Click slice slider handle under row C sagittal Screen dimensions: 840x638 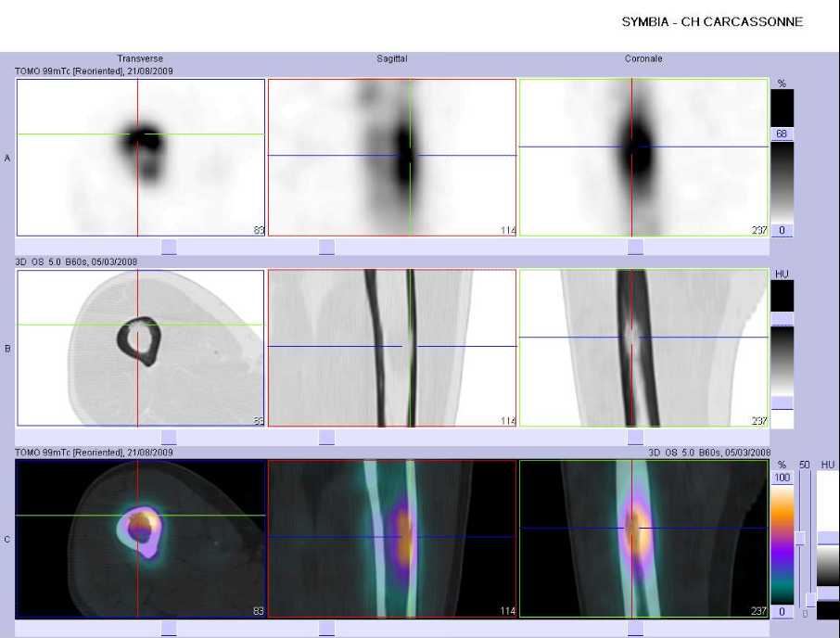[x=326, y=629]
